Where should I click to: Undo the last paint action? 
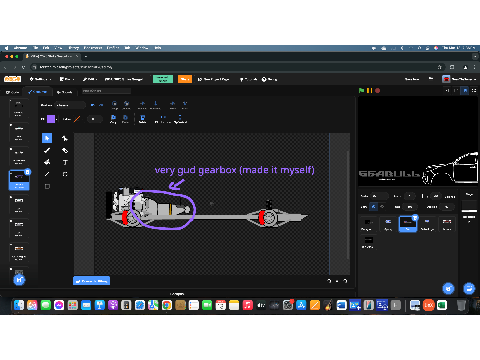coord(92,105)
